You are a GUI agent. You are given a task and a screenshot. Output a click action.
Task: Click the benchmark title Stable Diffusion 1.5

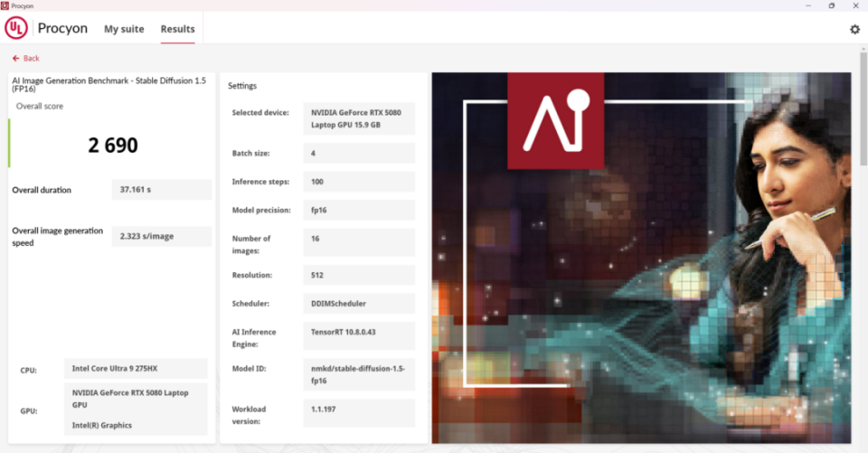(109, 84)
